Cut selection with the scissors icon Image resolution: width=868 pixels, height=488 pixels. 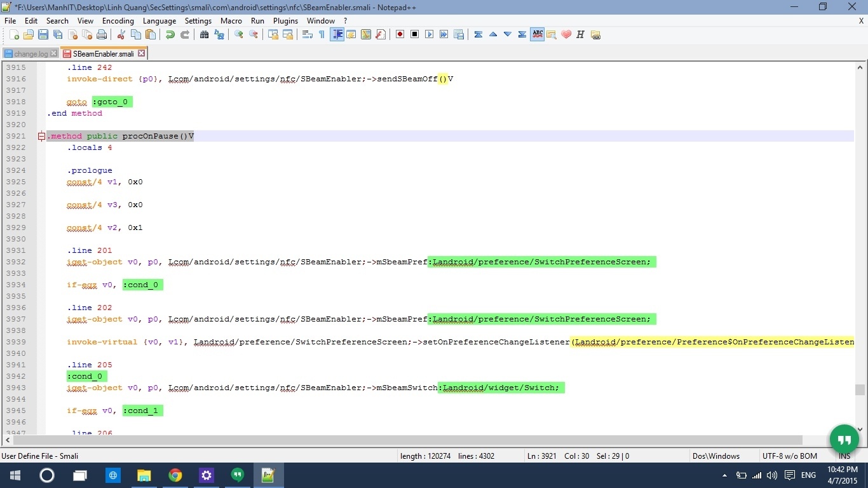click(x=121, y=34)
